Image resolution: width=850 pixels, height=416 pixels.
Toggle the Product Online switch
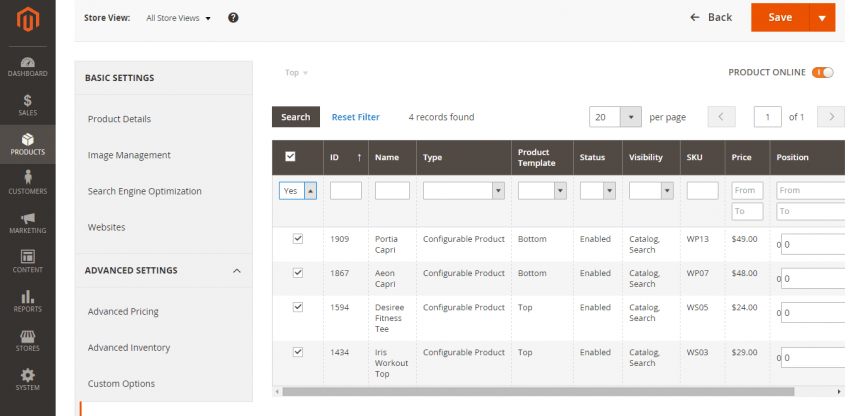coord(822,72)
